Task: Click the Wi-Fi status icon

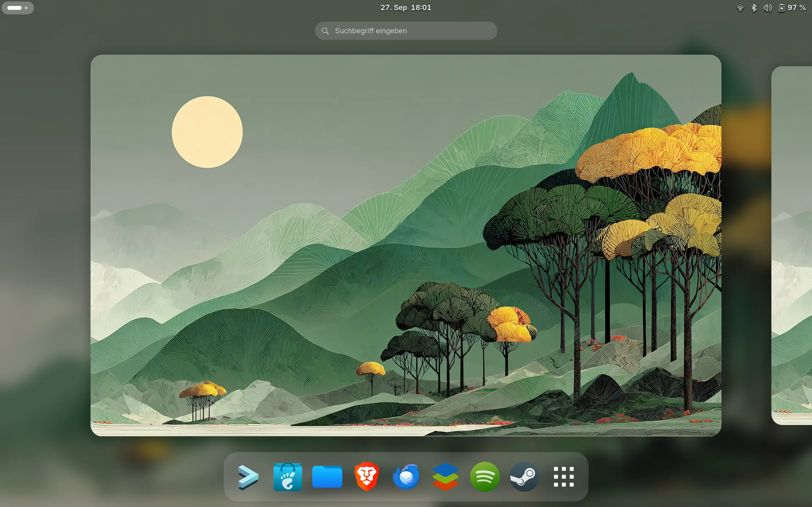Action: pyautogui.click(x=740, y=8)
